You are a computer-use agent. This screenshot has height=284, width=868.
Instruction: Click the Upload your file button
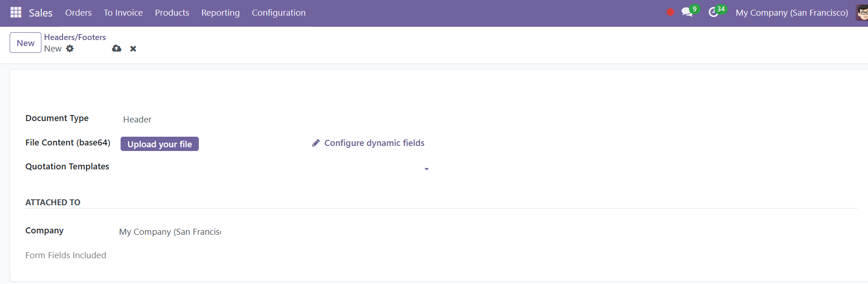160,144
